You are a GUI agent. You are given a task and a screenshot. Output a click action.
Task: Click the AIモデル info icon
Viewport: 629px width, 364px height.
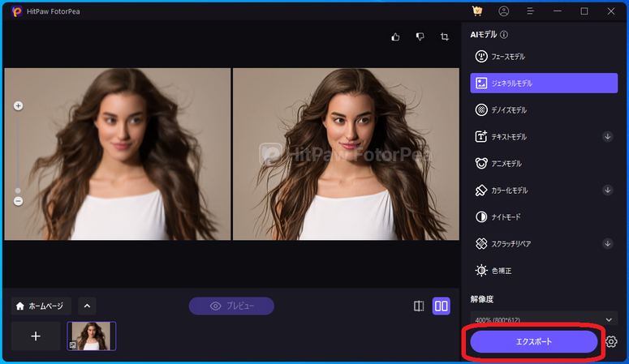click(x=504, y=35)
